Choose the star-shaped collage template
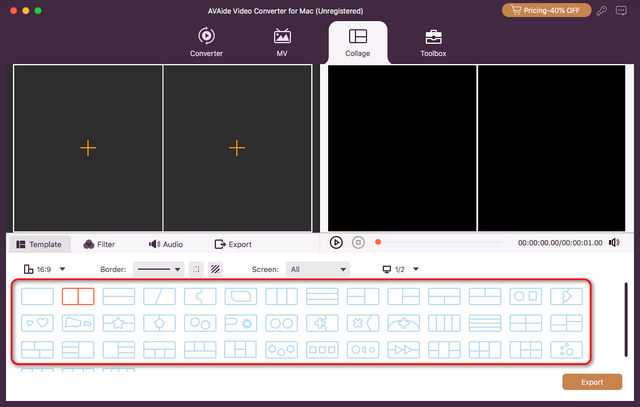 point(118,323)
